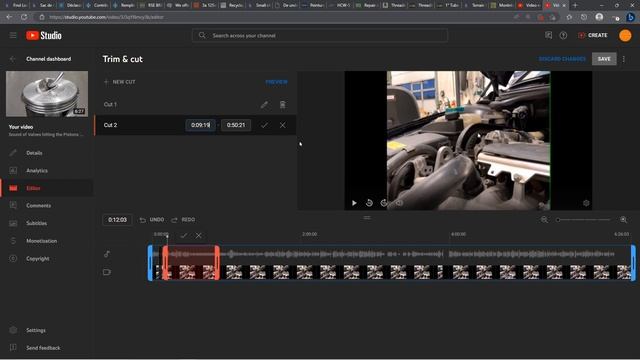Image resolution: width=640 pixels, height=360 pixels.
Task: Go back to Channel dashboard
Action: pos(49,59)
